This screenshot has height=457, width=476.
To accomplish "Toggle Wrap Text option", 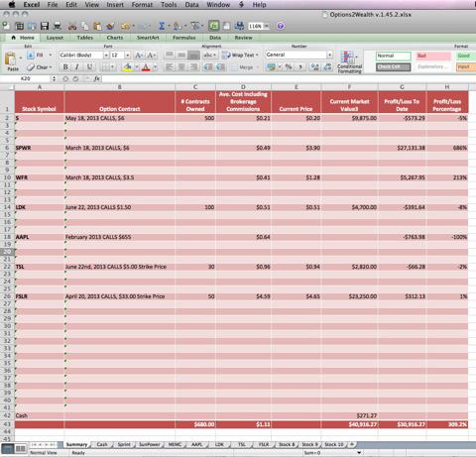I will pyautogui.click(x=240, y=56).
